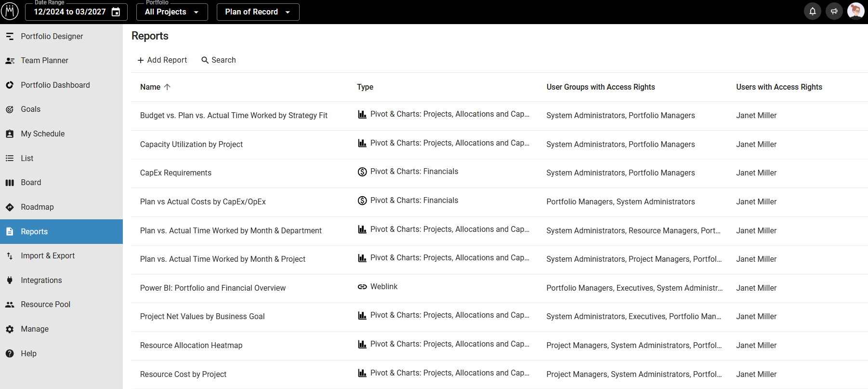Click the Weblink icon for Power BI report

pyautogui.click(x=362, y=287)
